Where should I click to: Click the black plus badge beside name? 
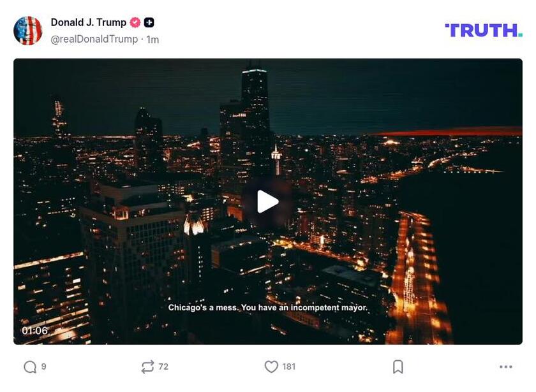[149, 22]
